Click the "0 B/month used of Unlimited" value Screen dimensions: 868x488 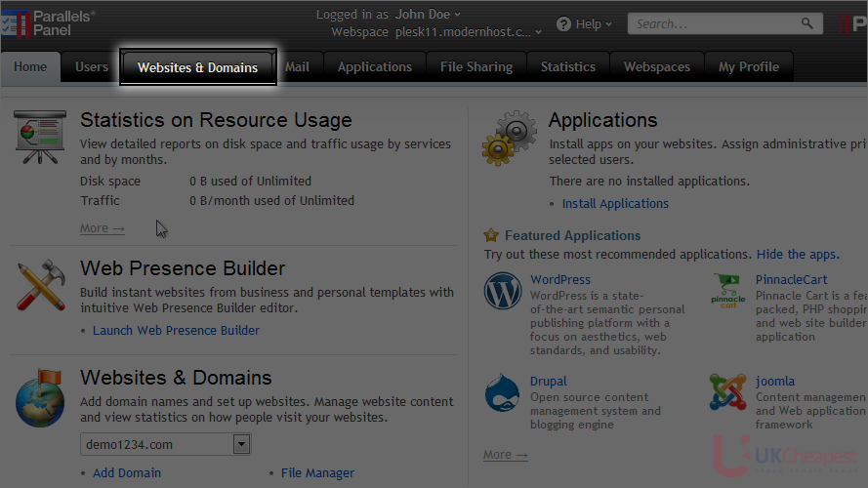coord(271,201)
